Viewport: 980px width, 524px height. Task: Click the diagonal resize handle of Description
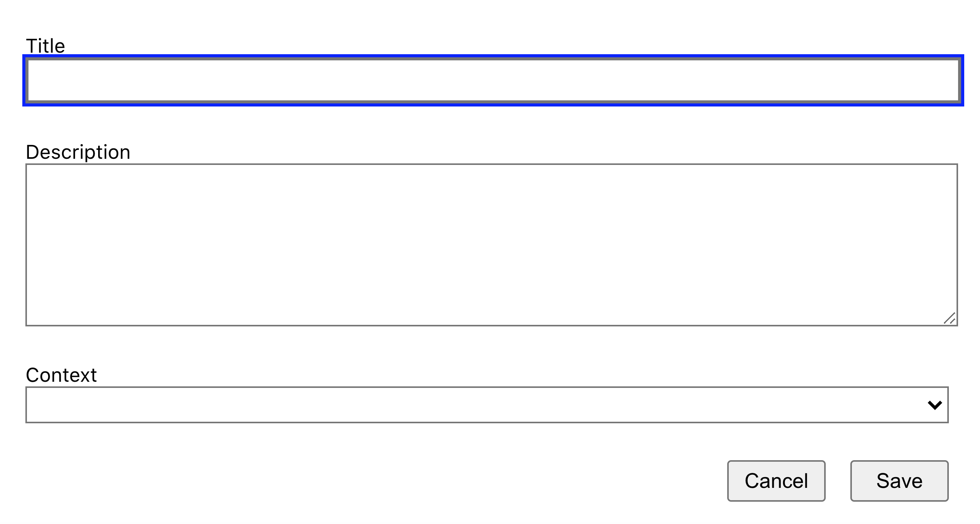pos(950,318)
